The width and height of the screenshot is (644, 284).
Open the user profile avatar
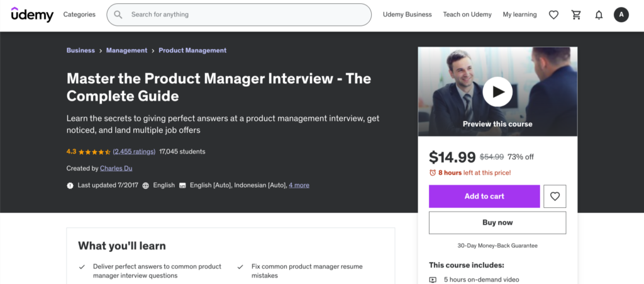point(621,14)
